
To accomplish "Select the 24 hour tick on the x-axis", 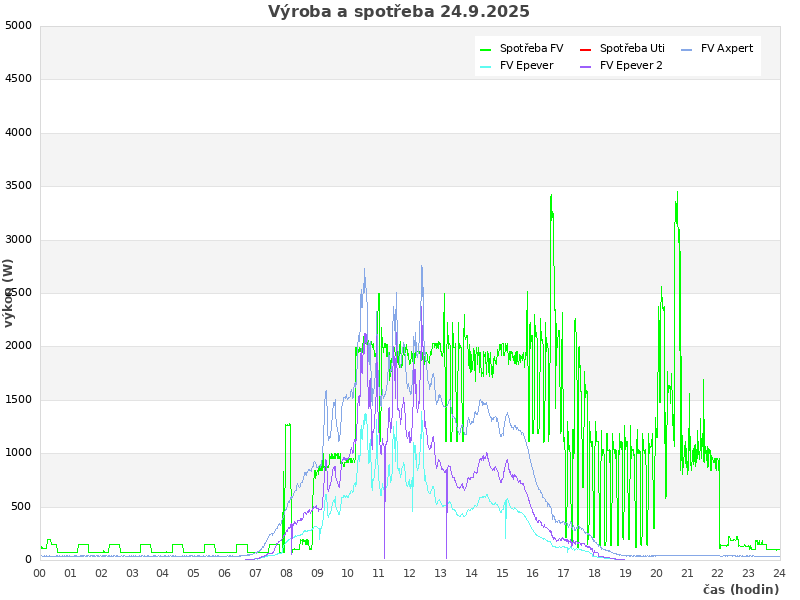I will pos(779,573).
